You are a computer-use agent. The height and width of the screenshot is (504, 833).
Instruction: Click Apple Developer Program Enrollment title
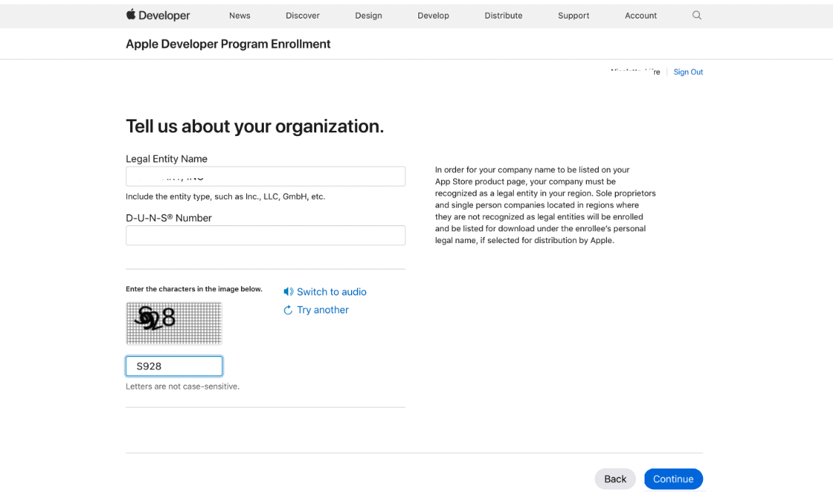click(228, 44)
